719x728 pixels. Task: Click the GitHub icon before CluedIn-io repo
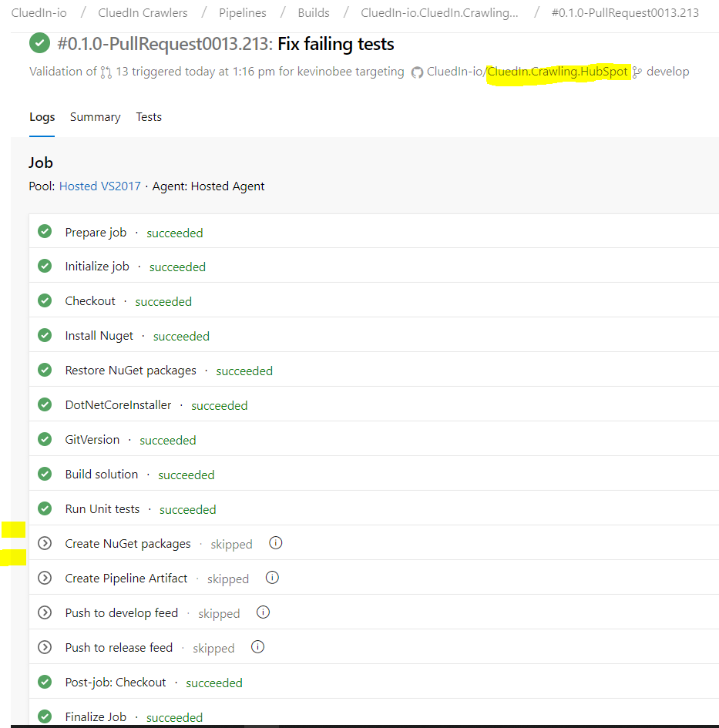coord(417,72)
